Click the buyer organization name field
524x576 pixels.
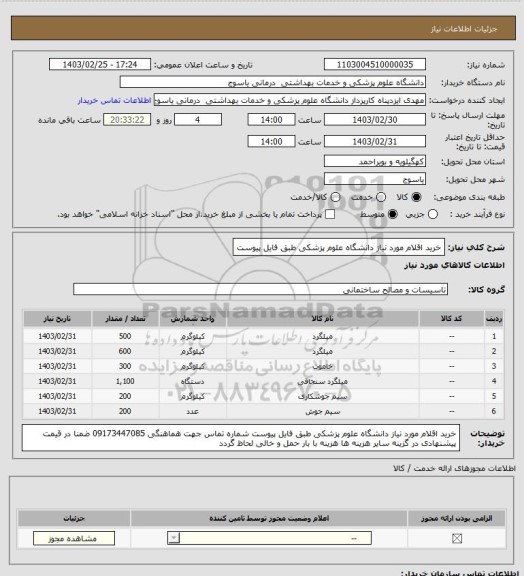point(273,82)
